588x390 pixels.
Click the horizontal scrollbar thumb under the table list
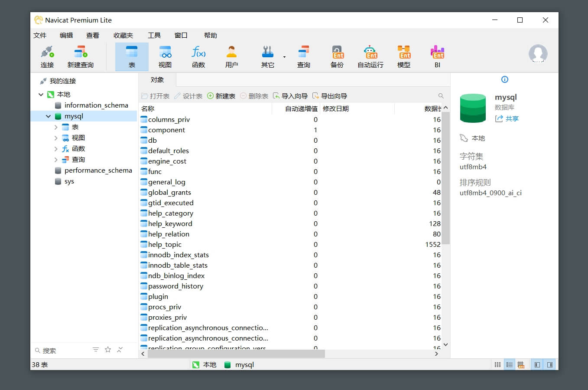click(x=236, y=354)
